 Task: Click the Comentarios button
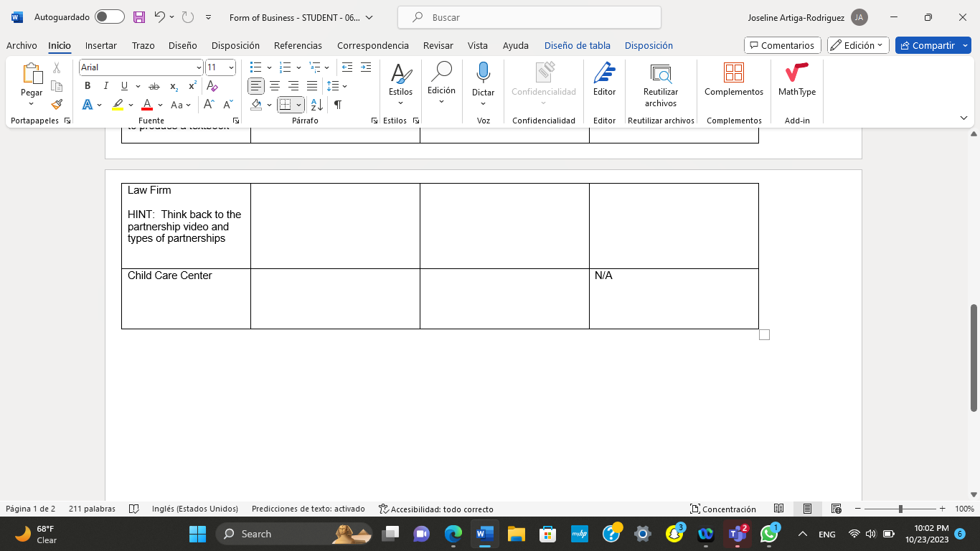782,45
